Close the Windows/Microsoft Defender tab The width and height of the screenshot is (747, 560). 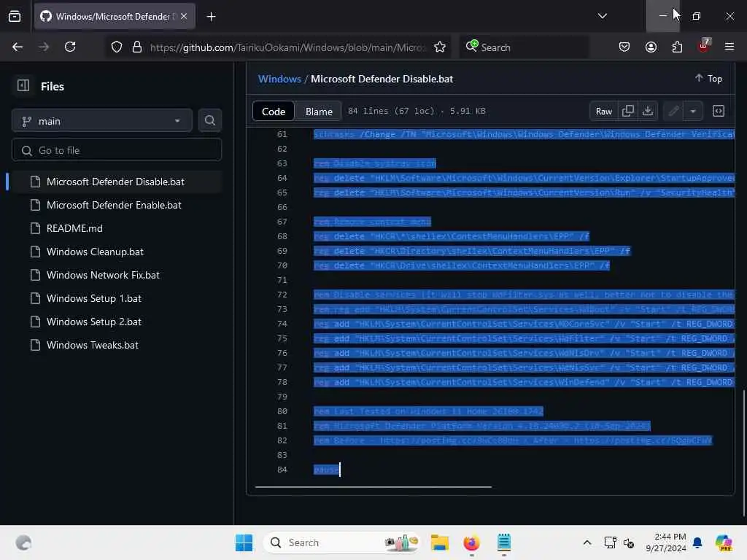tap(184, 16)
